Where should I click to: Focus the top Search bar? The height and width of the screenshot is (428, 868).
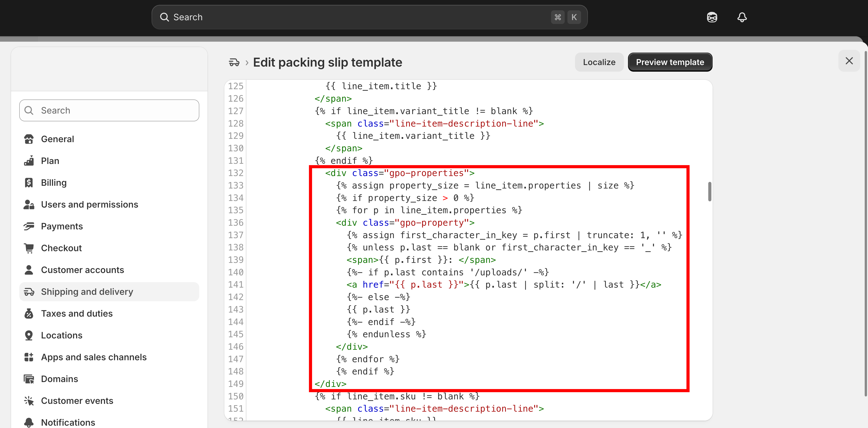(x=369, y=17)
